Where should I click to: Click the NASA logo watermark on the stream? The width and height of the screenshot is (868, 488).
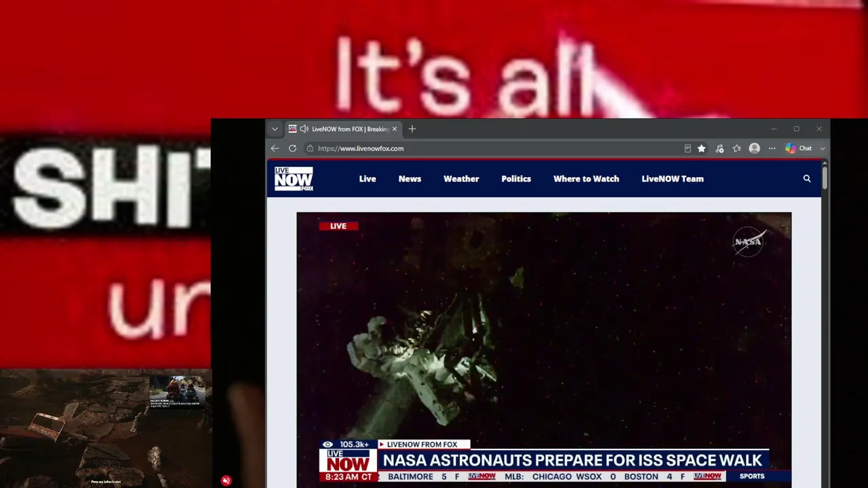749,242
